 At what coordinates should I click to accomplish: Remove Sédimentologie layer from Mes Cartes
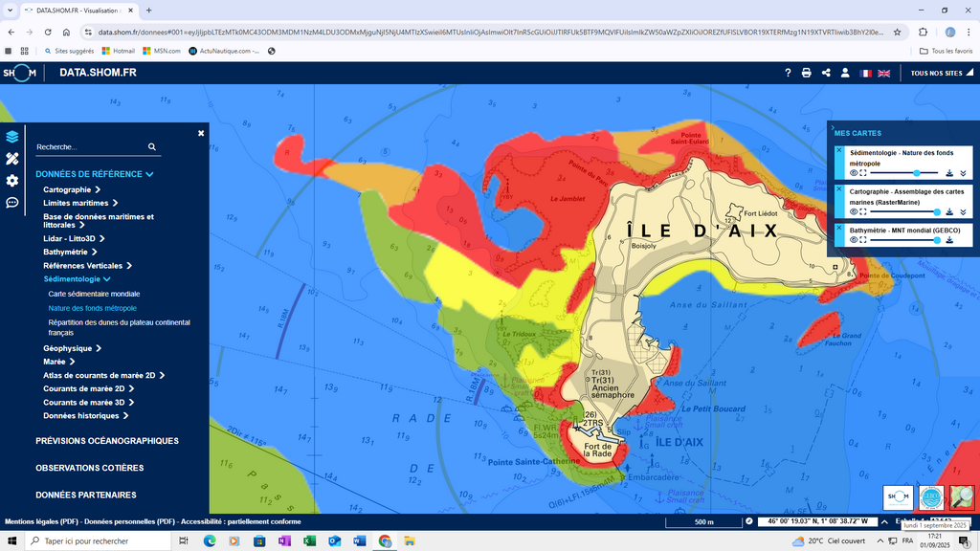click(838, 150)
